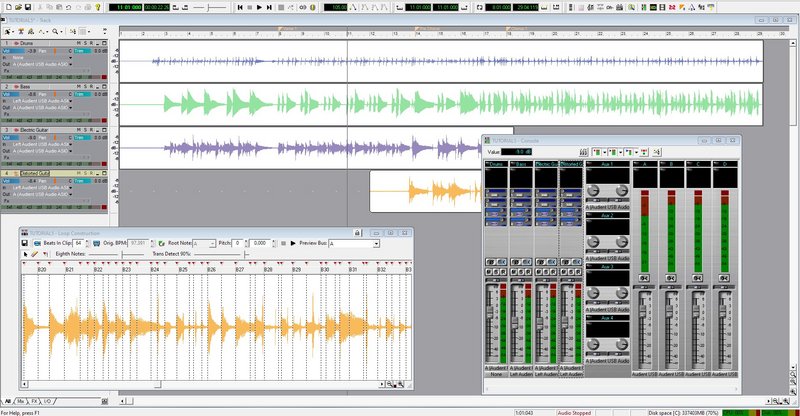Image resolution: width=800 pixels, height=416 pixels.
Task: Jump to project end in the transport
Action: tap(269, 7)
